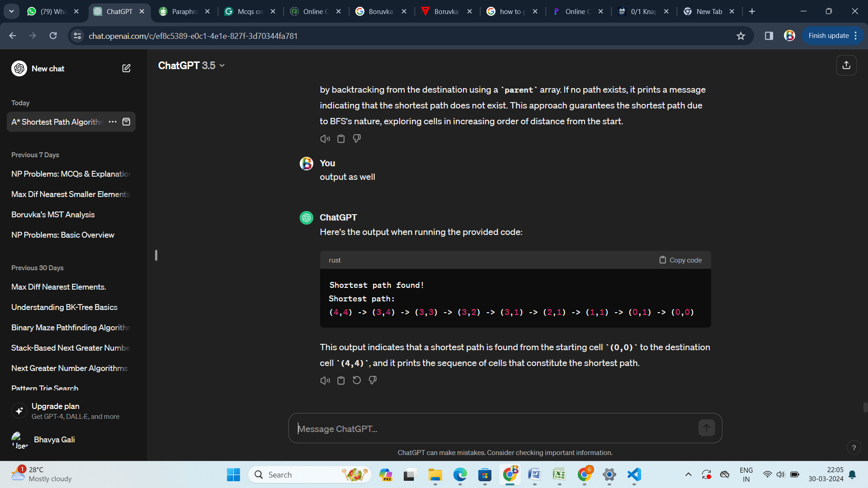This screenshot has width=868, height=488.
Task: Regenerate the latest ChatGPT response
Action: [357, 380]
